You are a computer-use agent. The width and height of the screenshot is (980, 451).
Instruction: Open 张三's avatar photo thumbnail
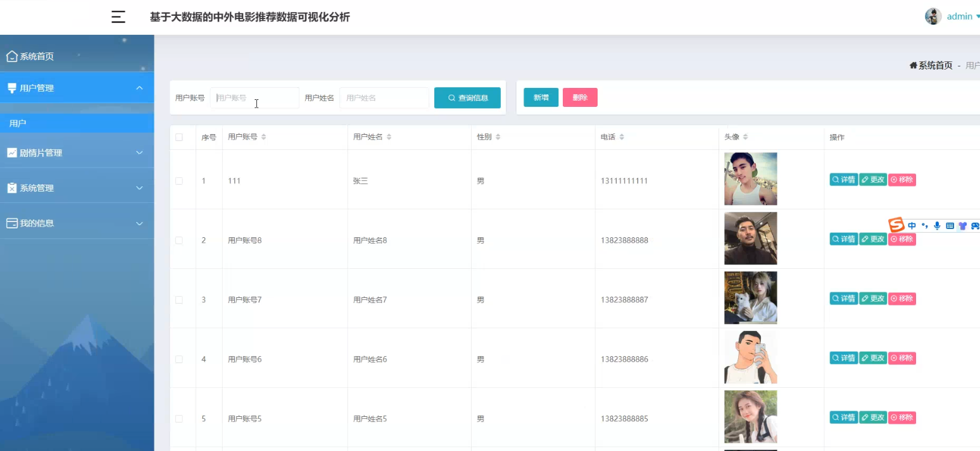[x=751, y=179]
